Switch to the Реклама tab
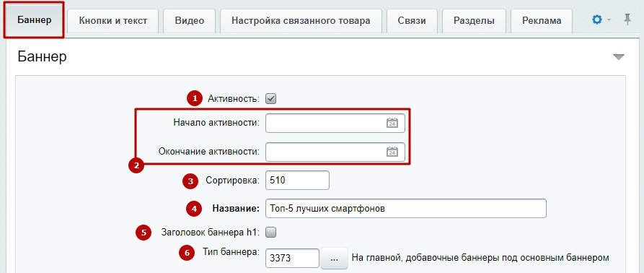 pos(542,20)
